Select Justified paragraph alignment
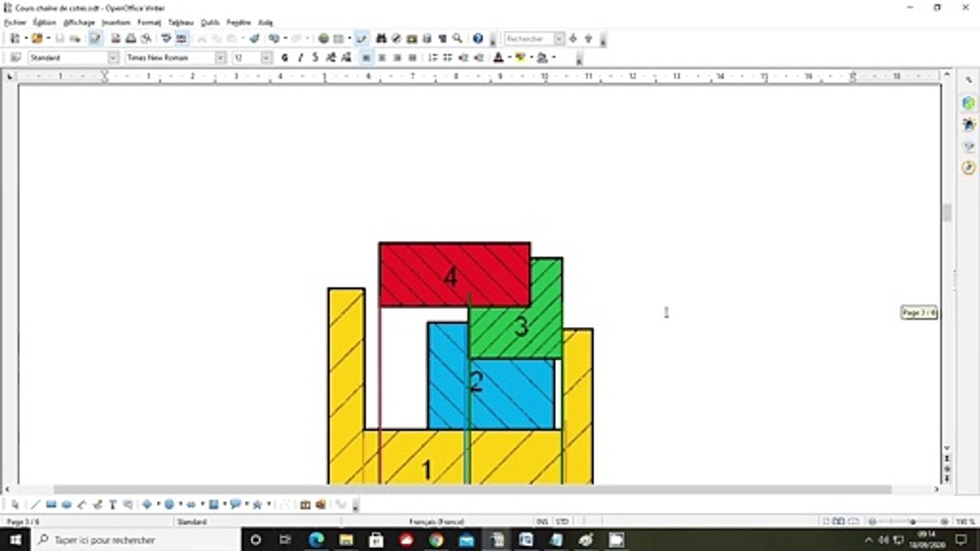The image size is (980, 551). [x=412, y=57]
